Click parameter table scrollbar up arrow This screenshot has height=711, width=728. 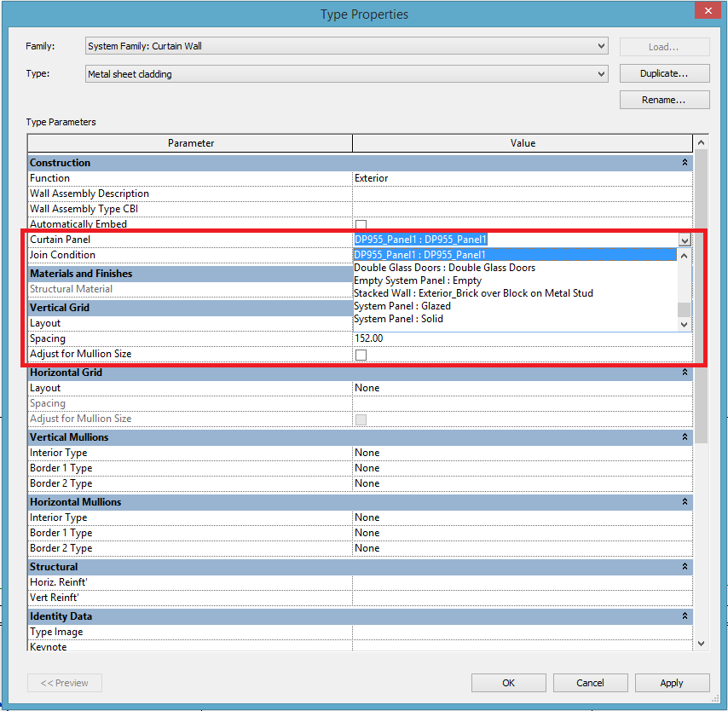(701, 142)
